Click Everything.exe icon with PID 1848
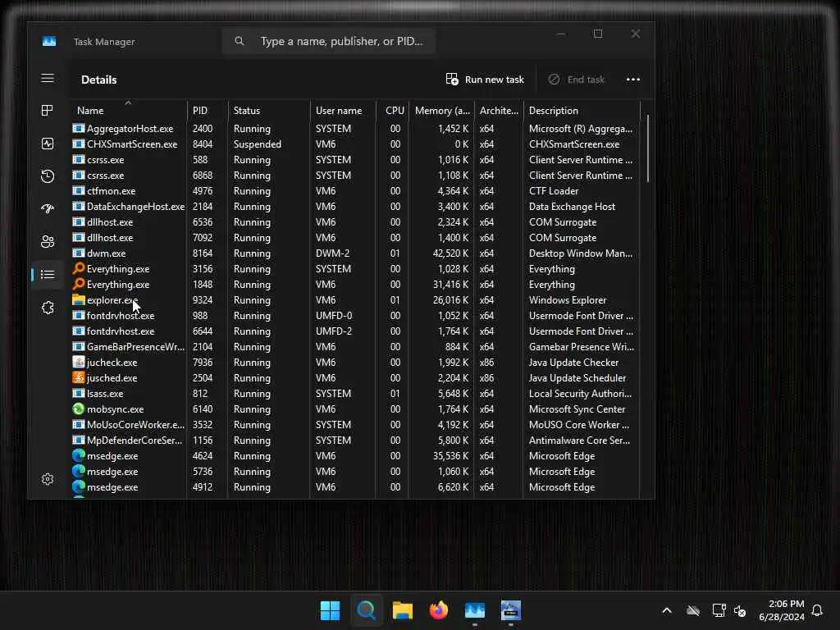The width and height of the screenshot is (840, 630). [79, 284]
